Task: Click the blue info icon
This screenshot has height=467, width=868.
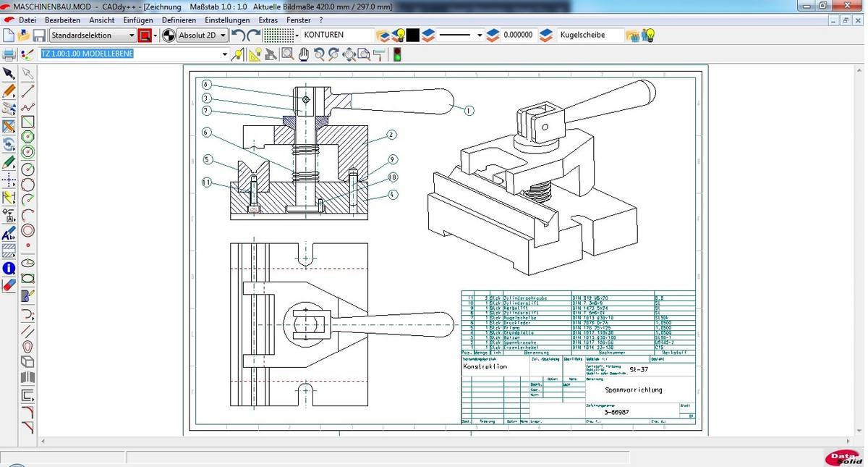Action: coord(9,269)
